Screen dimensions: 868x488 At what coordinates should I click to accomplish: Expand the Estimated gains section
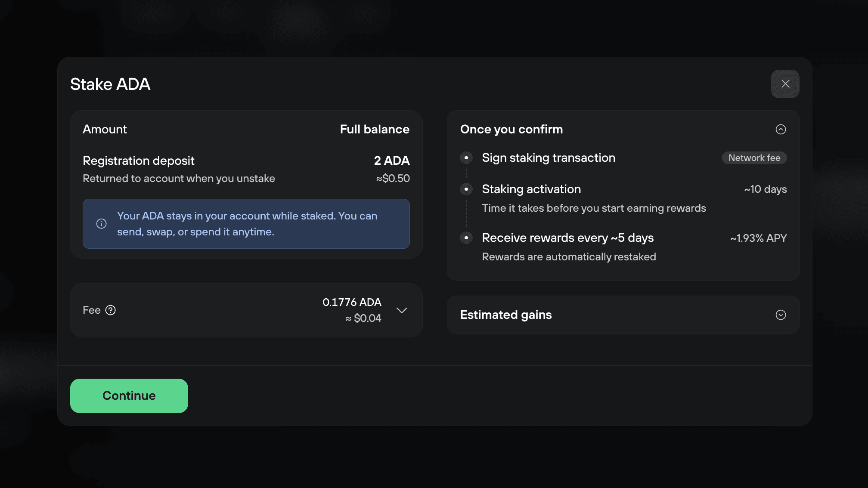[x=781, y=315]
